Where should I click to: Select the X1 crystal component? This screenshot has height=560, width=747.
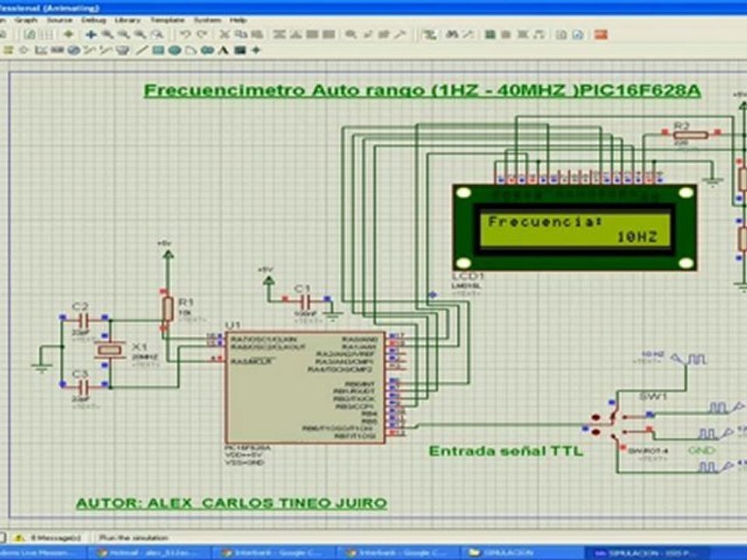pyautogui.click(x=110, y=351)
